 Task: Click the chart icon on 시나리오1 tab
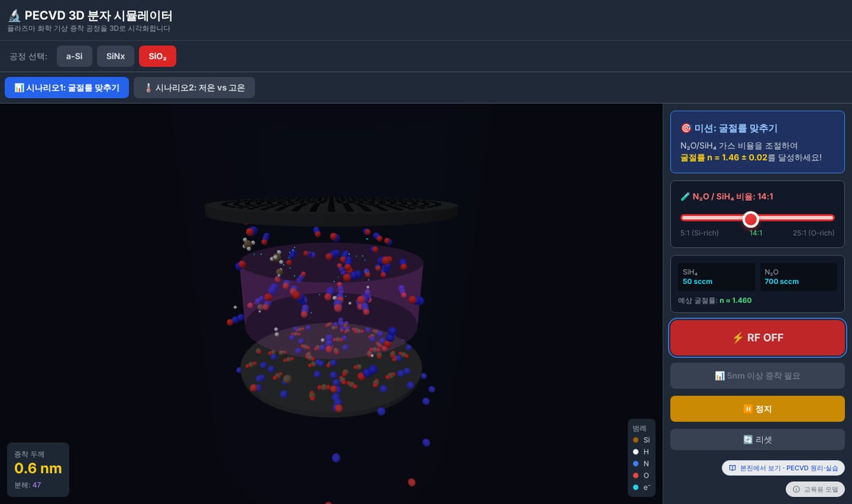click(x=19, y=88)
